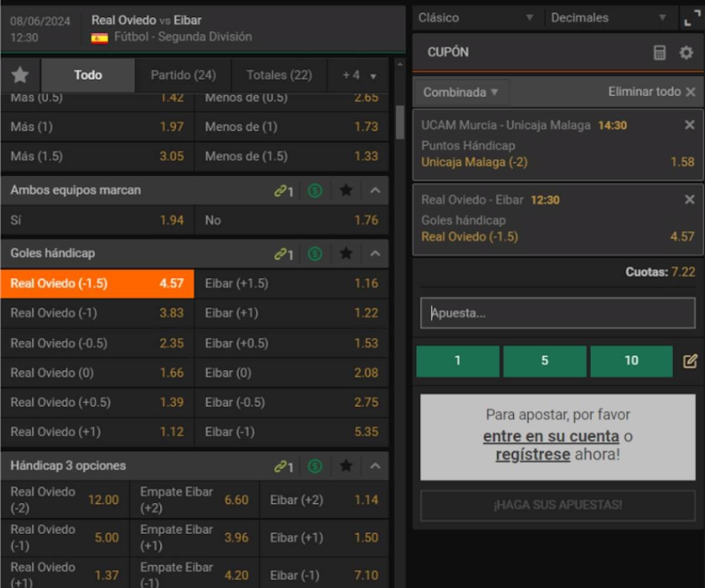Screen dimensions: 705x588
Task: Select Real Oviedo (+0.5) at 1.39
Action: click(x=98, y=402)
